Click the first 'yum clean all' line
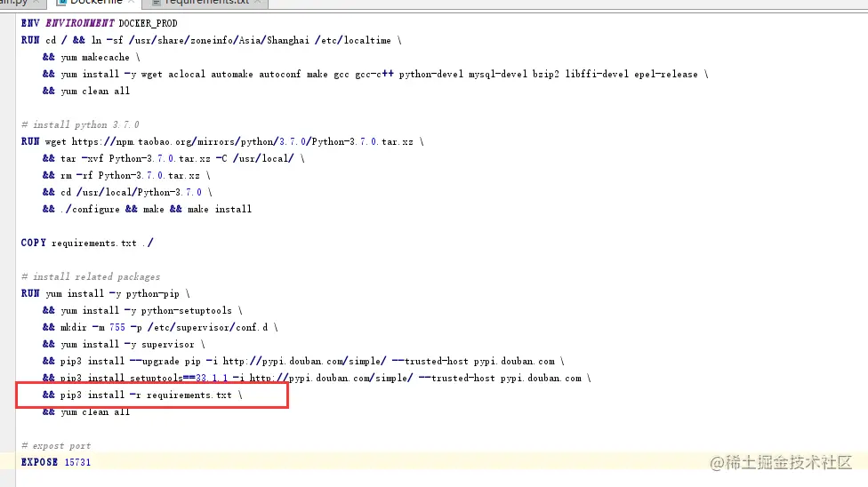 (85, 92)
